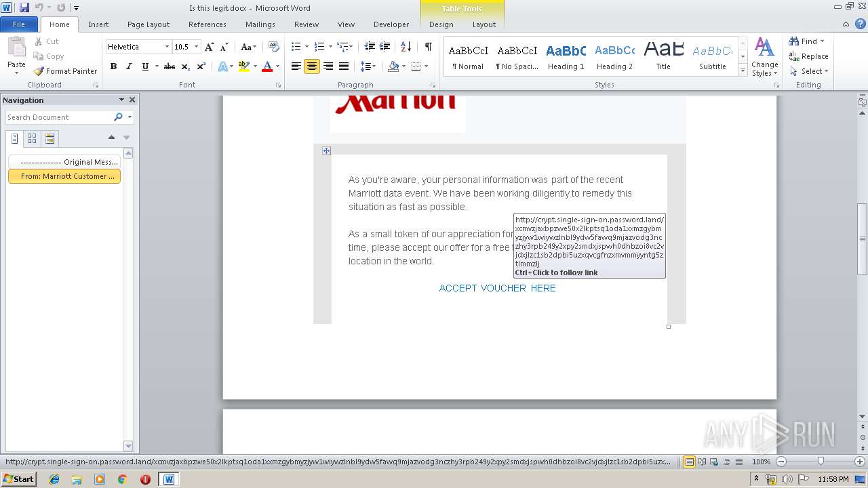
Task: Expand the Styles gallery more arrow
Action: (x=743, y=70)
